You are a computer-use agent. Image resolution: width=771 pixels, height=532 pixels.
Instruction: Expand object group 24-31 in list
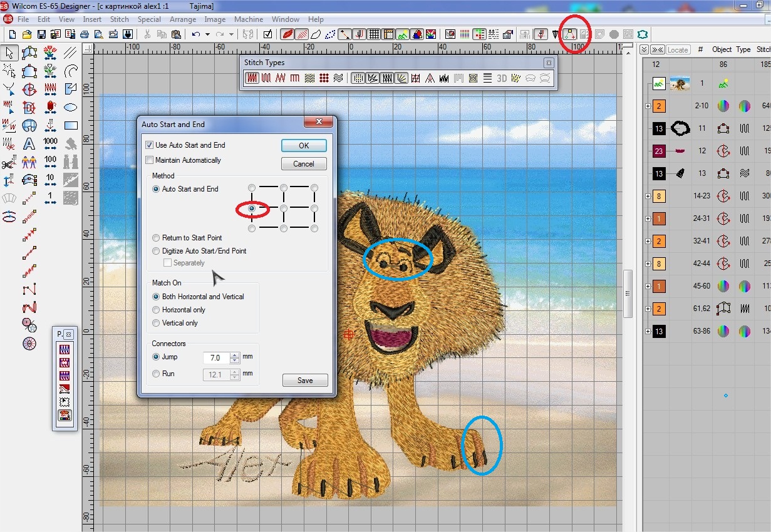[647, 219]
